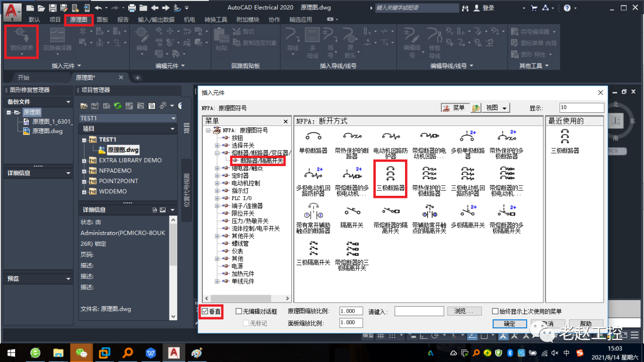Open the help question-mark icon in title bar

[x=567, y=8]
